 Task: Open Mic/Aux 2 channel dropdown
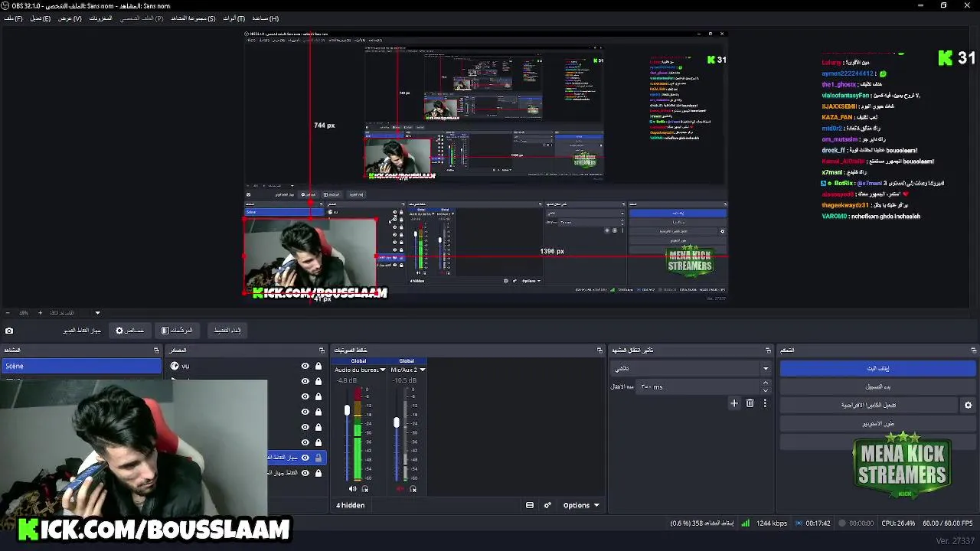pos(422,370)
